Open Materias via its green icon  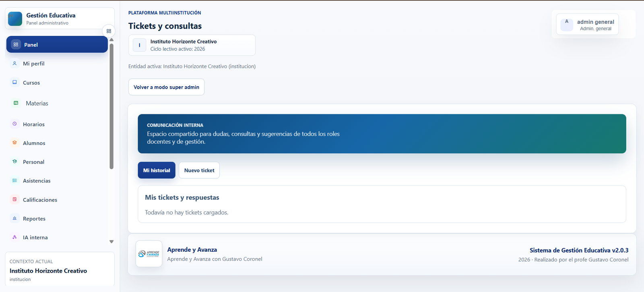(16, 103)
